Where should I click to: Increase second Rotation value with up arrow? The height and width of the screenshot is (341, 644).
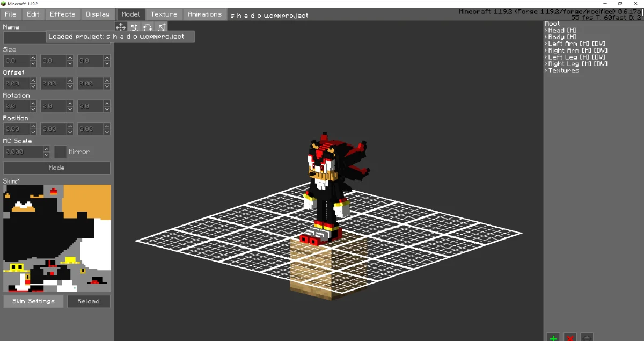coord(70,104)
